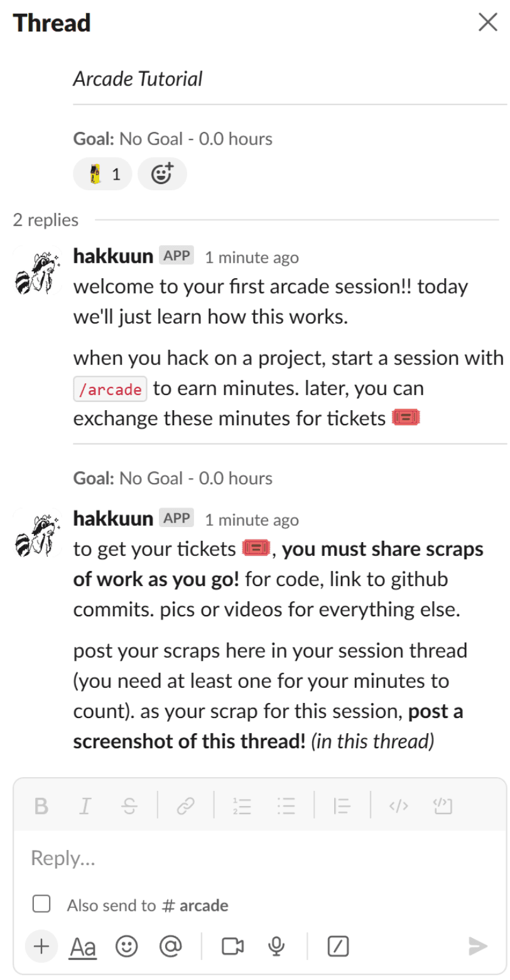Record a video clip
Image resolution: width=510 pixels, height=980 pixels.
232,946
